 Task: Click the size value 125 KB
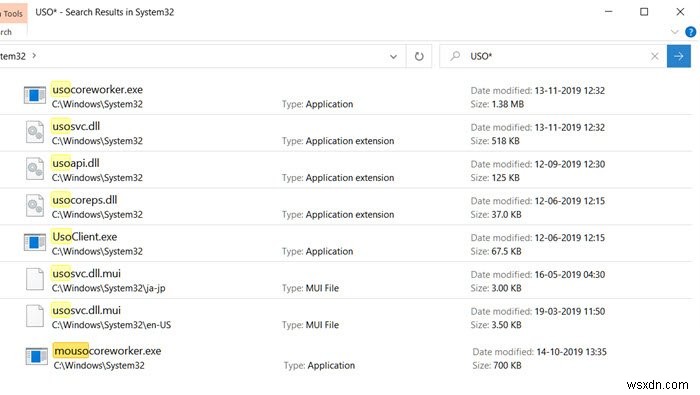(505, 178)
